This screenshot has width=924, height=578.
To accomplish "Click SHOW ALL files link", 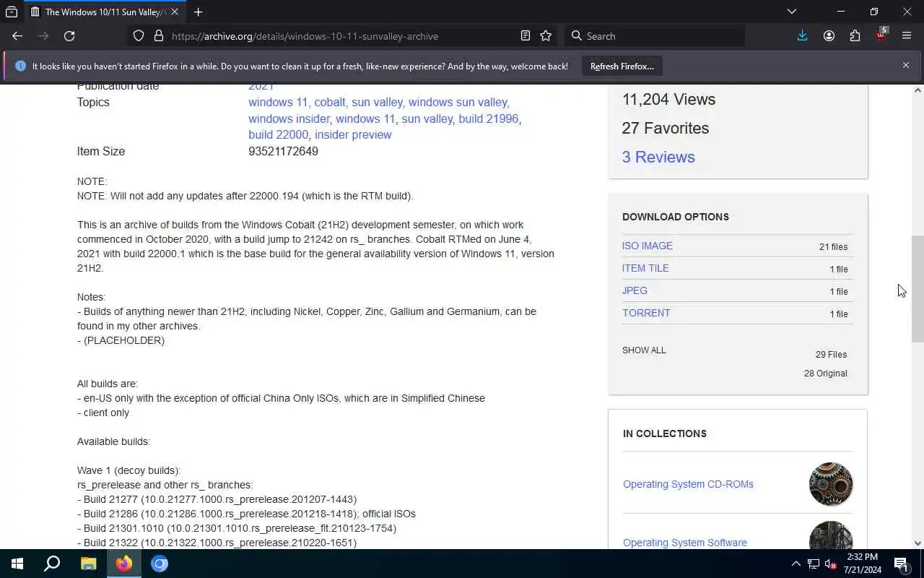I will click(x=644, y=350).
